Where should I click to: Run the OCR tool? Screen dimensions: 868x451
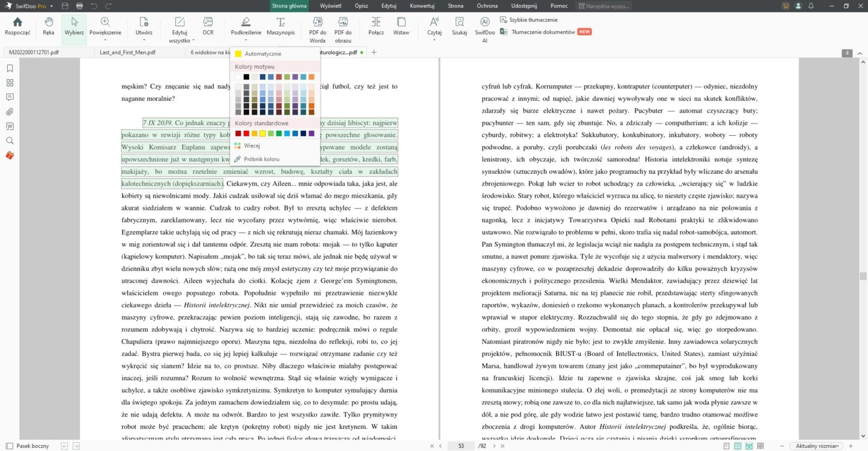208,27
